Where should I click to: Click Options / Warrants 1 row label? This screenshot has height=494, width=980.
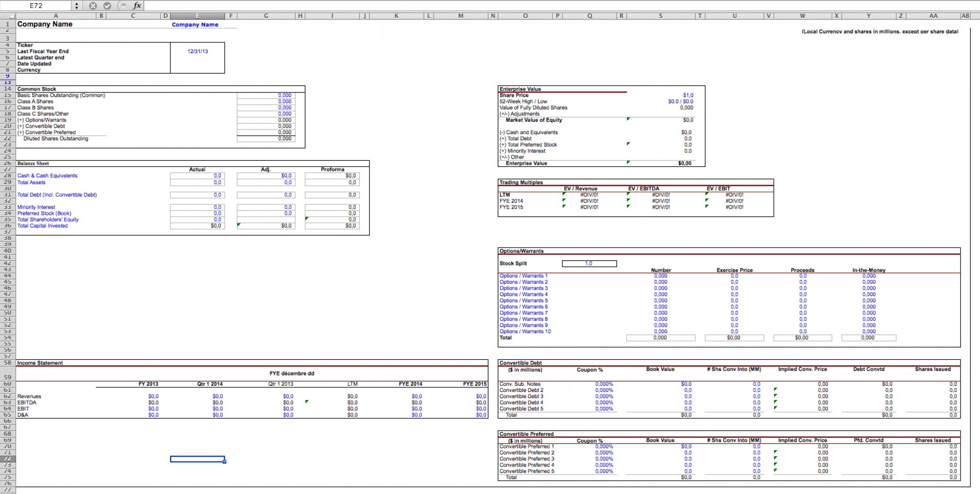523,276
